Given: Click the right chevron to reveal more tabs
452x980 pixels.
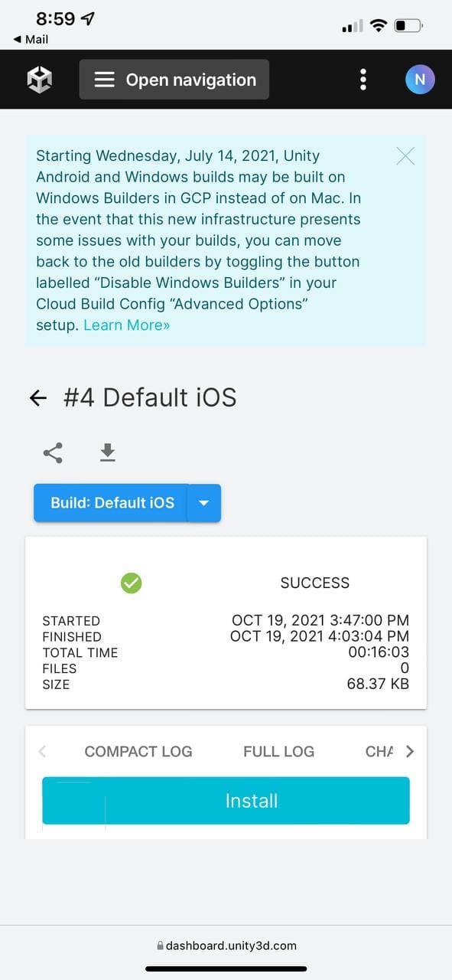Looking at the screenshot, I should tap(408, 751).
